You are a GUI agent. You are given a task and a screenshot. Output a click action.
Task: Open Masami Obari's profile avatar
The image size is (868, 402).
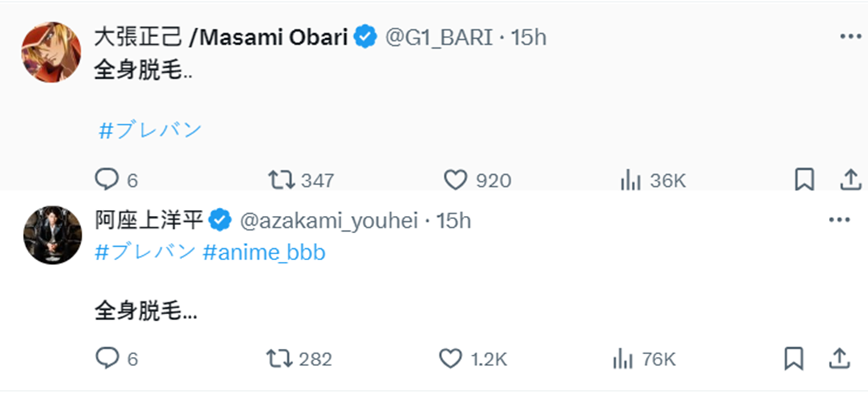coord(51,52)
